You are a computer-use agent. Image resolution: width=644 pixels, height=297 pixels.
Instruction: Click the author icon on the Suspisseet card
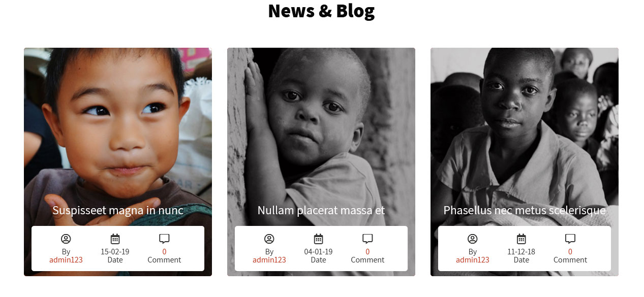click(66, 239)
